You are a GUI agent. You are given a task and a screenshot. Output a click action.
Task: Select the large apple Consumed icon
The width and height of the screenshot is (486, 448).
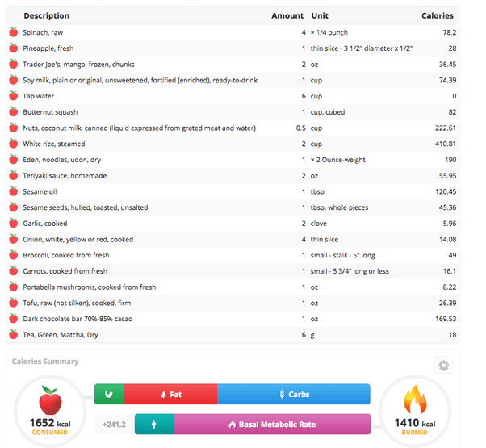click(50, 400)
